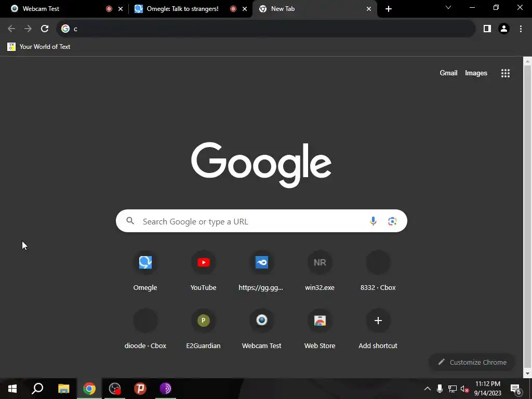Show hidden system tray icons
The image size is (532, 399).
(x=428, y=389)
